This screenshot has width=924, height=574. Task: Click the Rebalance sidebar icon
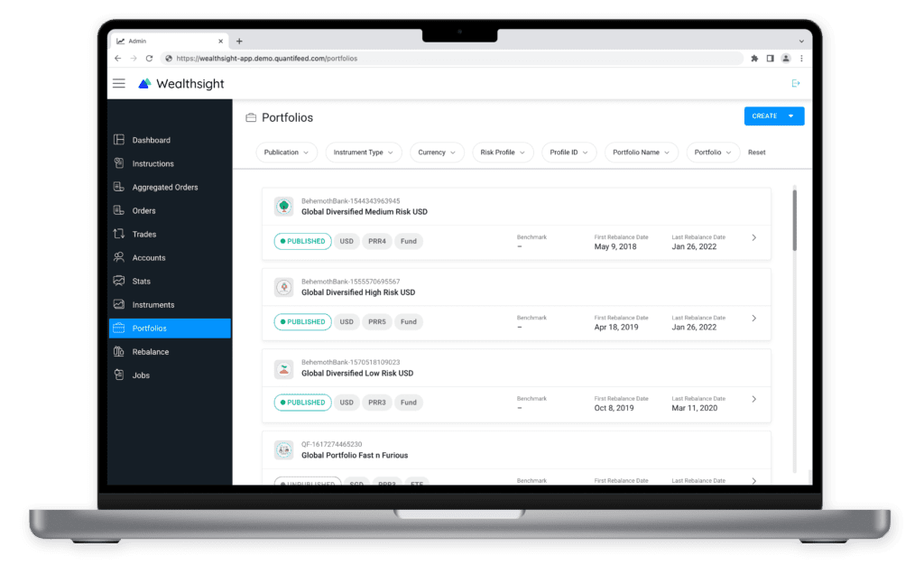tap(119, 352)
